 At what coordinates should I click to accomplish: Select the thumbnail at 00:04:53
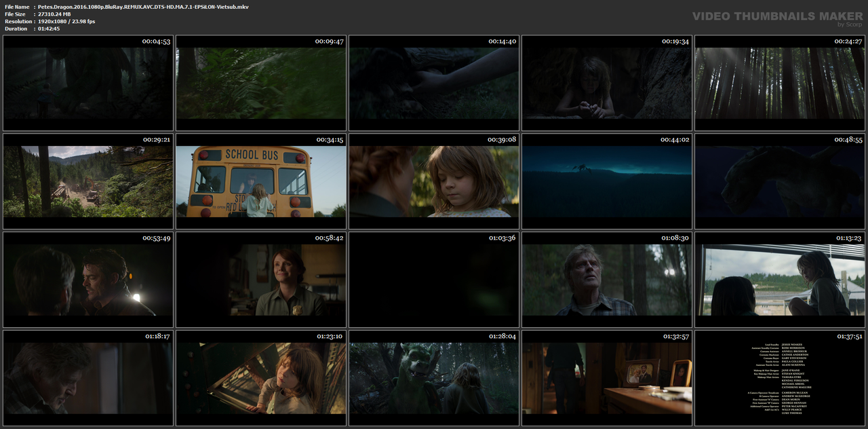(x=88, y=83)
